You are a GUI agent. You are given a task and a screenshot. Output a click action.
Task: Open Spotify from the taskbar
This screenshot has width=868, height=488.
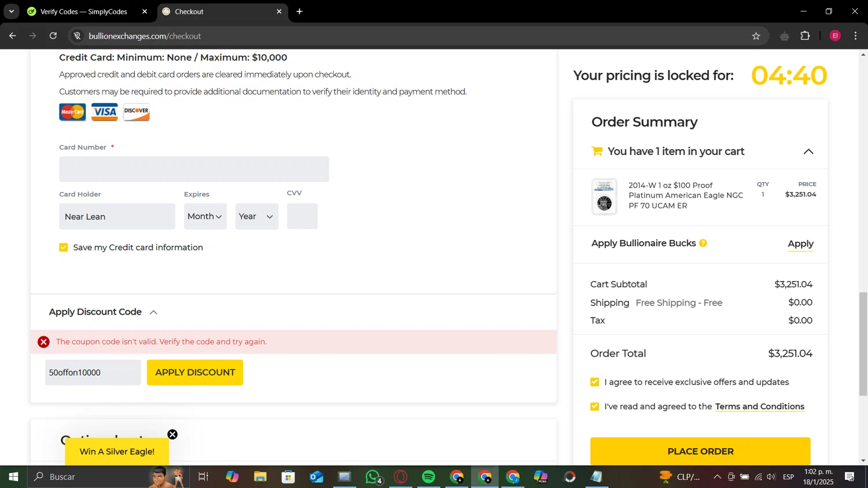429,477
